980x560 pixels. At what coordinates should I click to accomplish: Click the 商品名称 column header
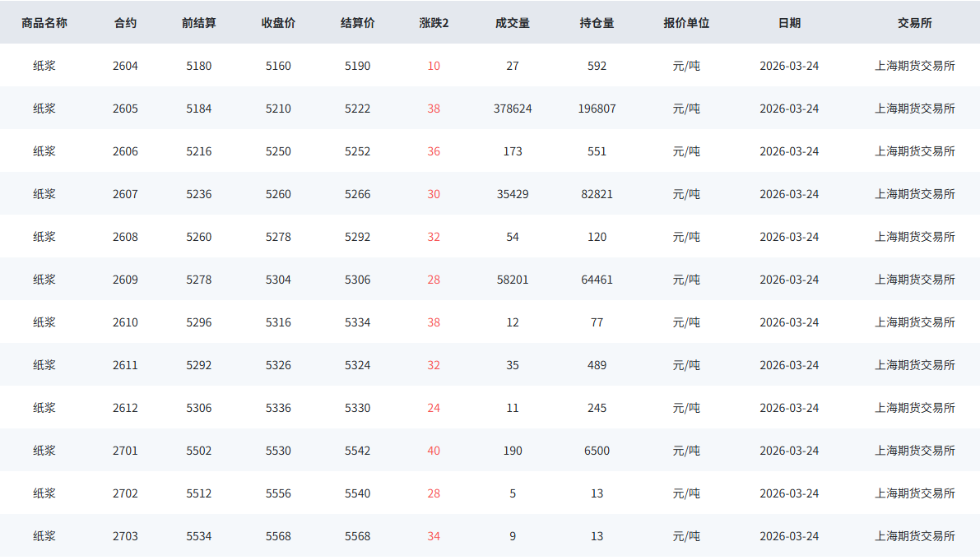point(44,23)
